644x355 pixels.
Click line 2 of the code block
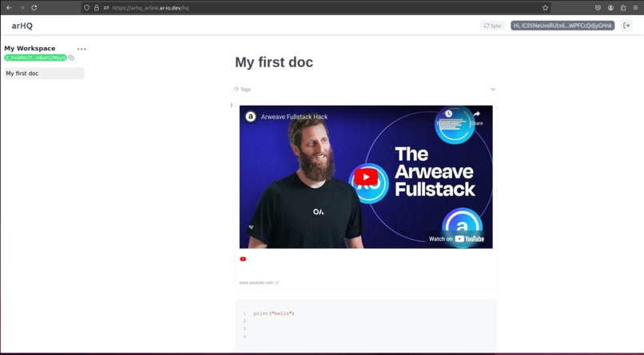tap(244, 321)
